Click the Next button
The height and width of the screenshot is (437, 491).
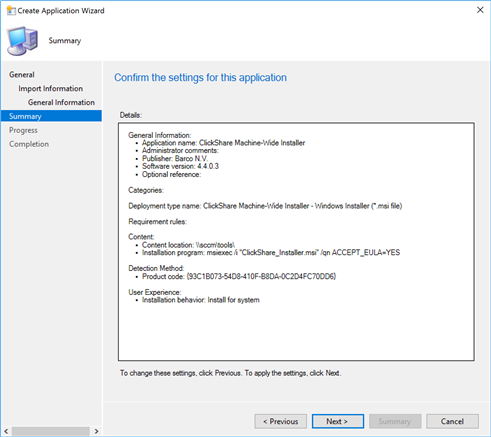point(338,421)
